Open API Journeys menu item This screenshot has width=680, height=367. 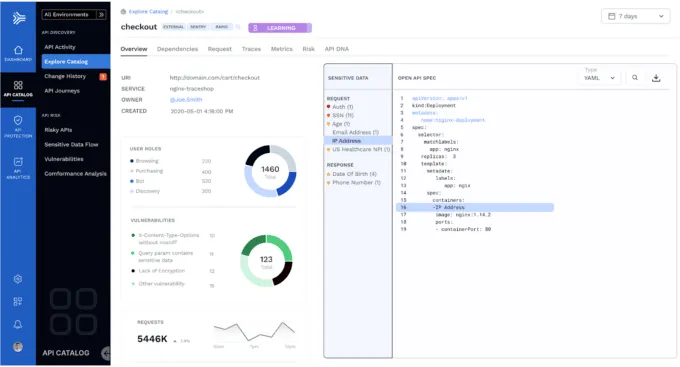point(62,91)
